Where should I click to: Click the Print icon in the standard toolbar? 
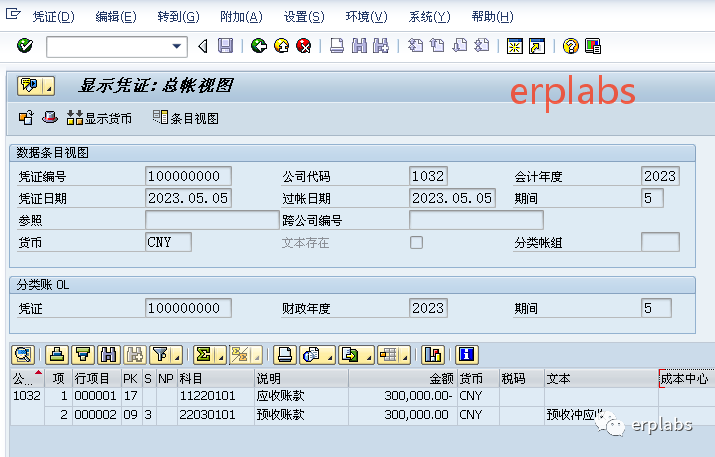pyautogui.click(x=337, y=46)
